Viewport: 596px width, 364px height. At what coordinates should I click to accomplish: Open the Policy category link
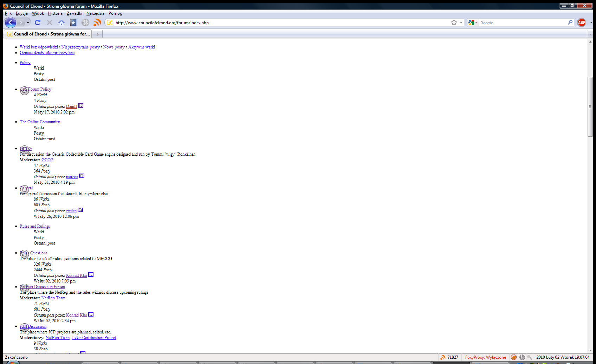25,63
